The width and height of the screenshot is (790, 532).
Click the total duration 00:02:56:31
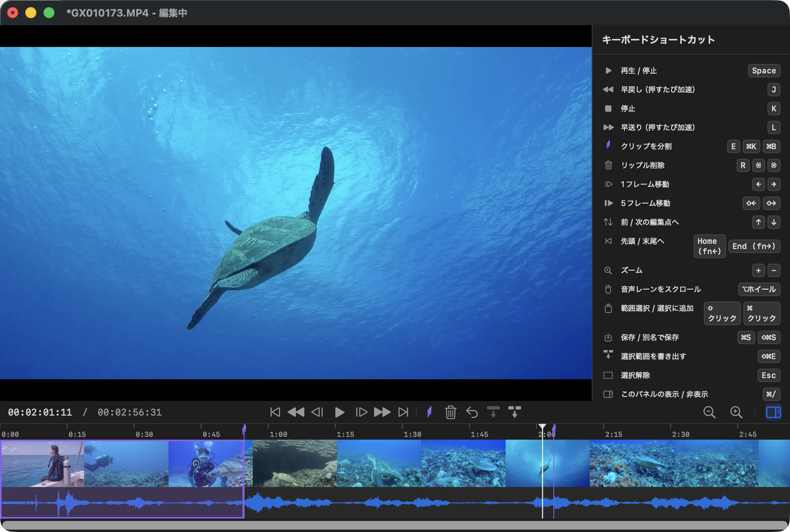point(130,412)
